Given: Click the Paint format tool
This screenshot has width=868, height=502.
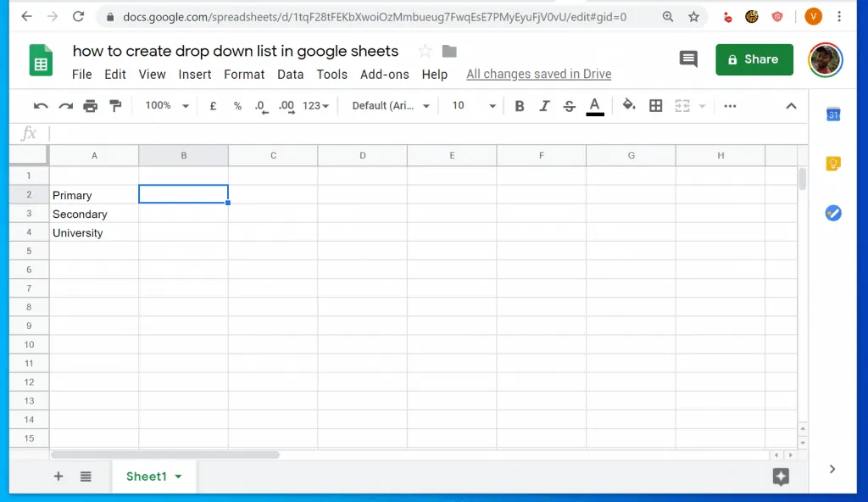Looking at the screenshot, I should tap(117, 105).
